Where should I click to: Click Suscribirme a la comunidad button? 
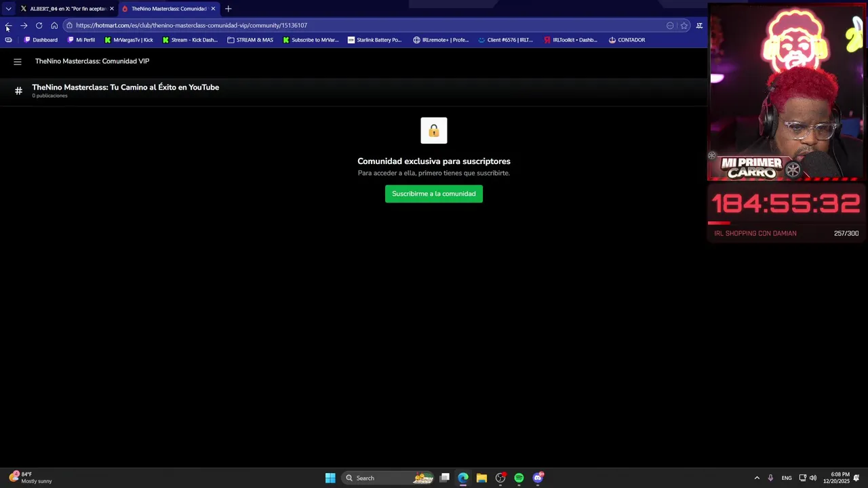[434, 194]
